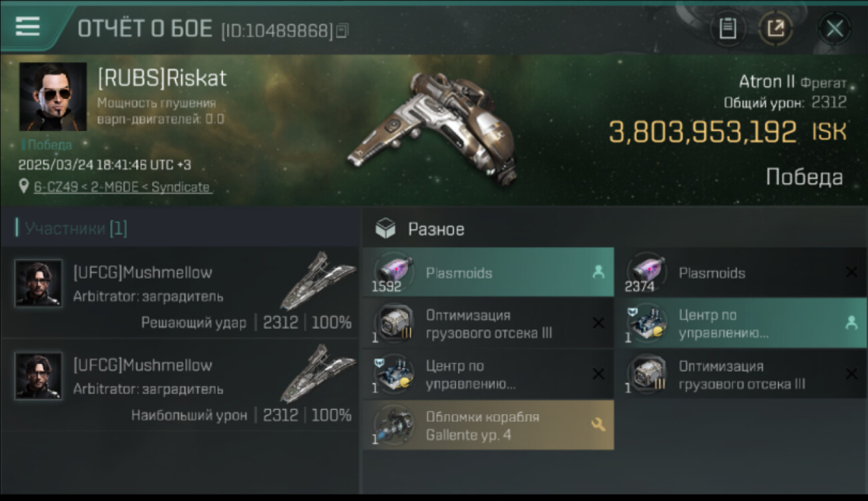Select the Plasmoids 2374 item
Screen dimensions: 868x501
(x=741, y=273)
